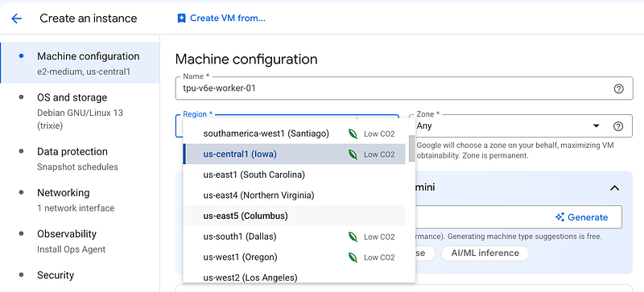Open the Zone dropdown arrow
Screen dimensions: 644x292
click(597, 126)
